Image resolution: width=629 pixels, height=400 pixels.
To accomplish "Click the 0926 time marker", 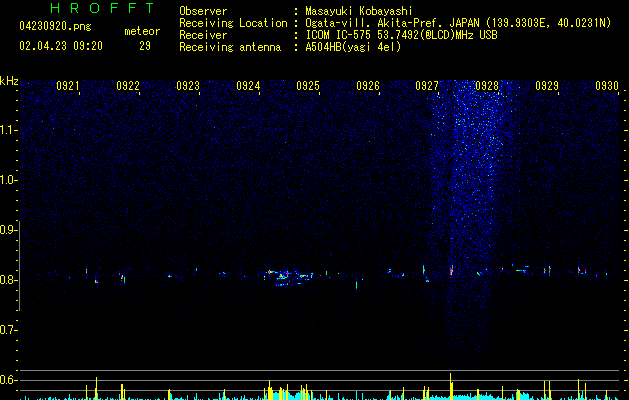I will pyautogui.click(x=368, y=86).
